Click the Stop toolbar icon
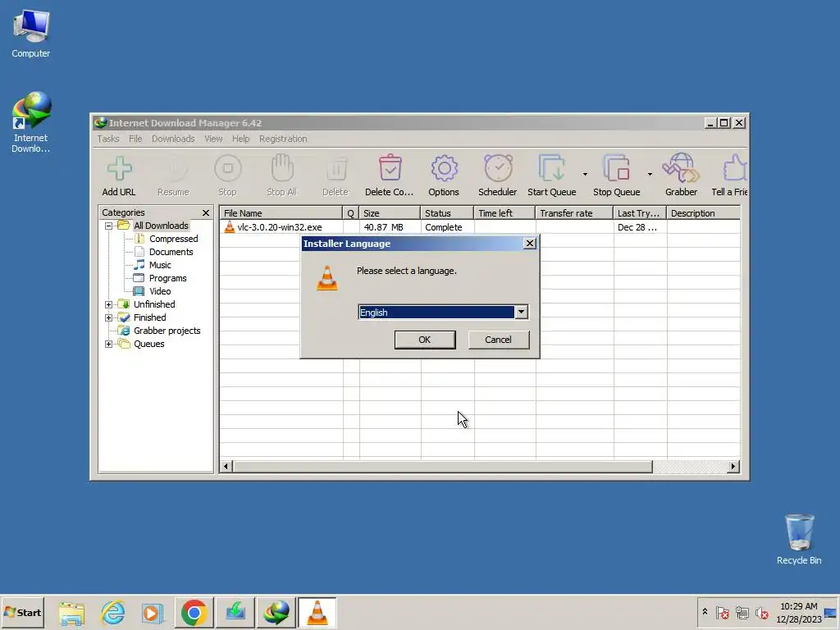This screenshot has width=840, height=630. tap(228, 169)
